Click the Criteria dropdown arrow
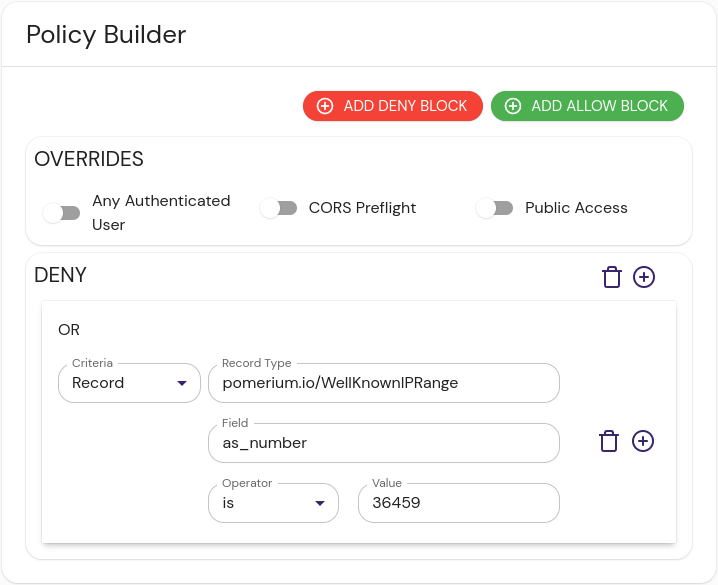This screenshot has height=585, width=718. tap(182, 383)
